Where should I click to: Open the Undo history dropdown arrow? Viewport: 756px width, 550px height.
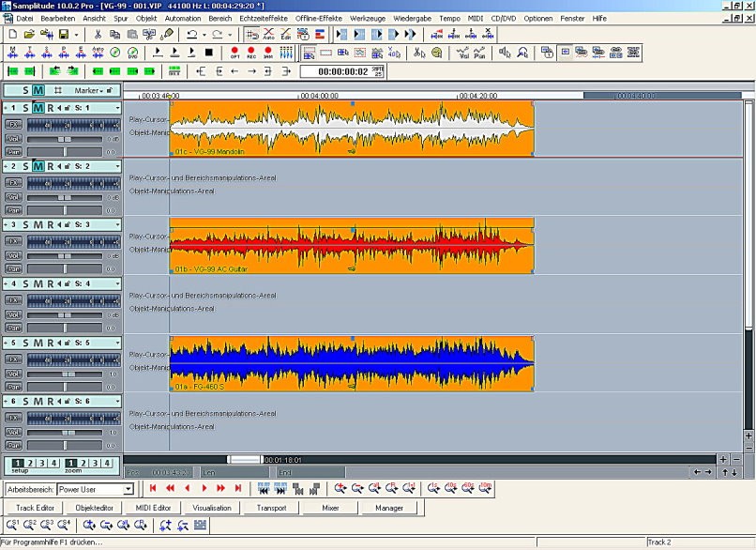click(204, 35)
